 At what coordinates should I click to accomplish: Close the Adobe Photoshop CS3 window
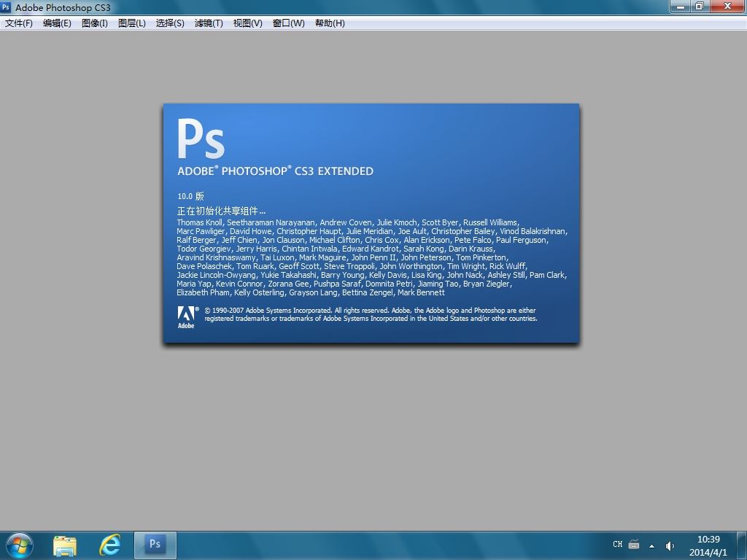coord(727,6)
